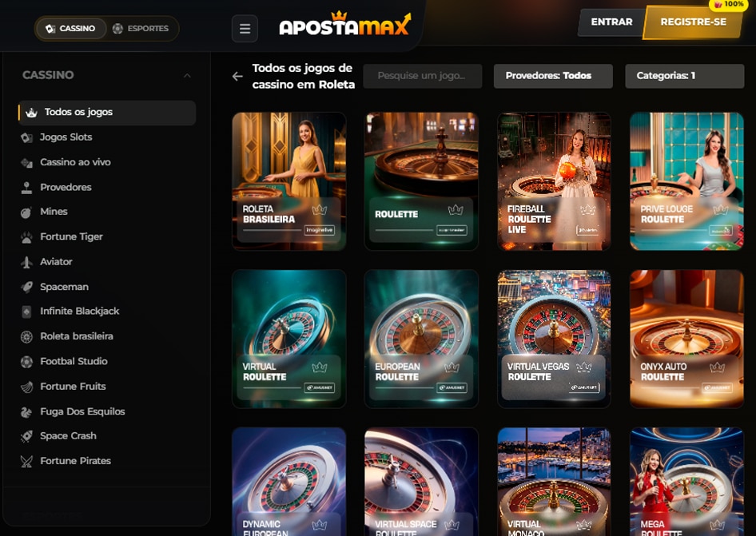This screenshot has width=756, height=536.
Task: Click Imaginelive provider badge on Roleta Brasileira
Action: coord(319,230)
